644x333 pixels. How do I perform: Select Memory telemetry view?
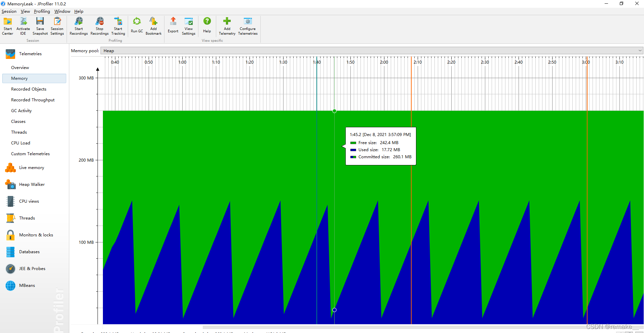tap(34, 78)
